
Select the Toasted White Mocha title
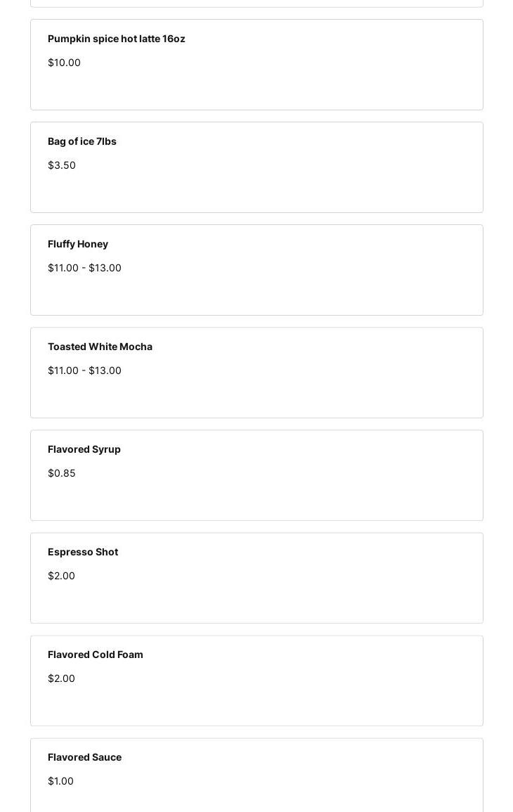pos(100,347)
